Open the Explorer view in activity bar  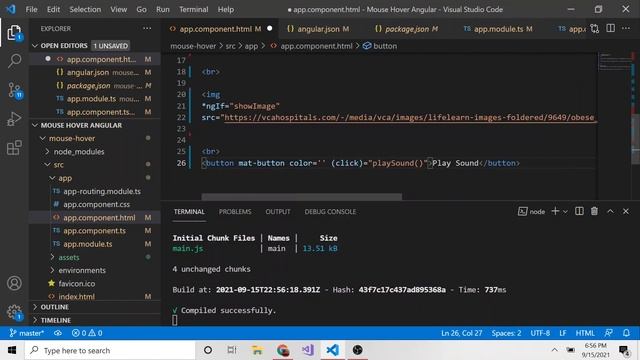[x=14, y=33]
